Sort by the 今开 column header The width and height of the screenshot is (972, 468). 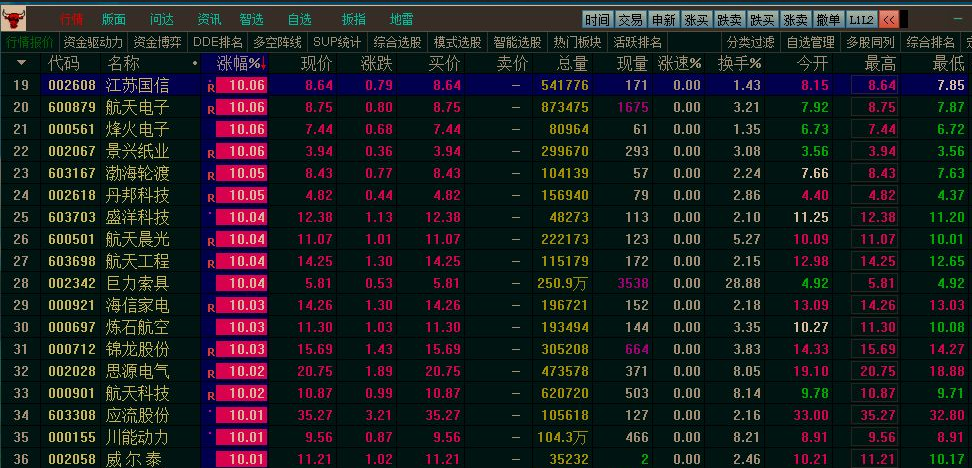point(813,63)
